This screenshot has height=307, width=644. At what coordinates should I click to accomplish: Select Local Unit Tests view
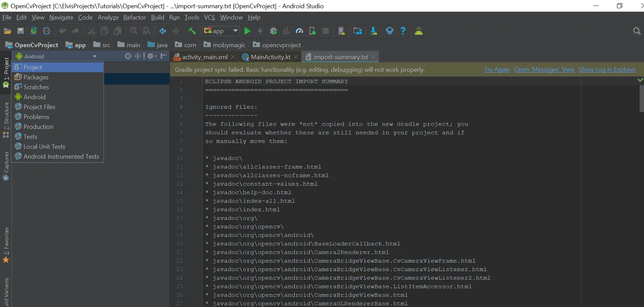pyautogui.click(x=58, y=147)
